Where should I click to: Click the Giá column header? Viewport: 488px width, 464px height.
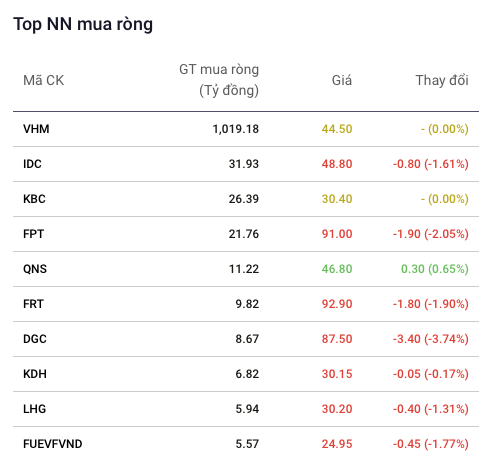tap(342, 80)
